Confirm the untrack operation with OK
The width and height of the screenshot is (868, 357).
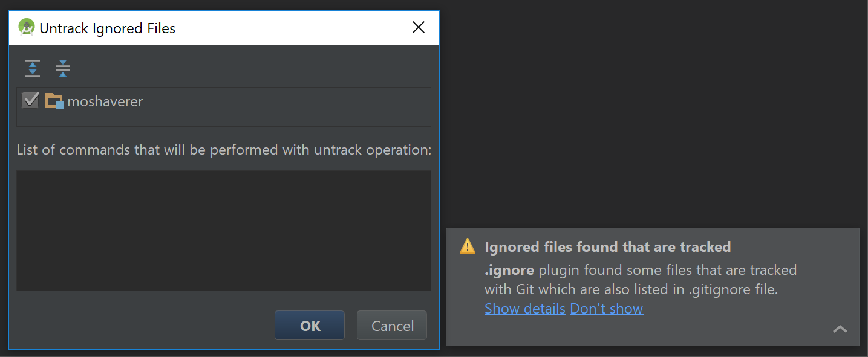pos(309,325)
